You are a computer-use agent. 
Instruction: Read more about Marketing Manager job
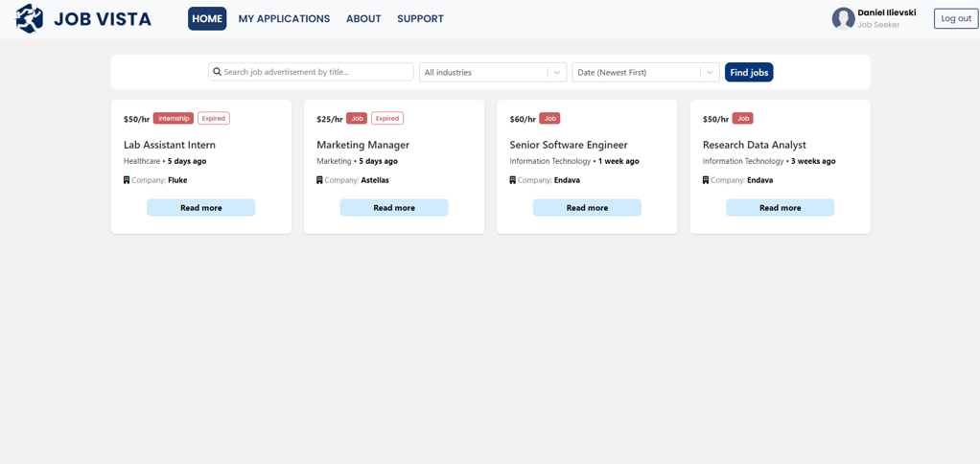point(394,208)
